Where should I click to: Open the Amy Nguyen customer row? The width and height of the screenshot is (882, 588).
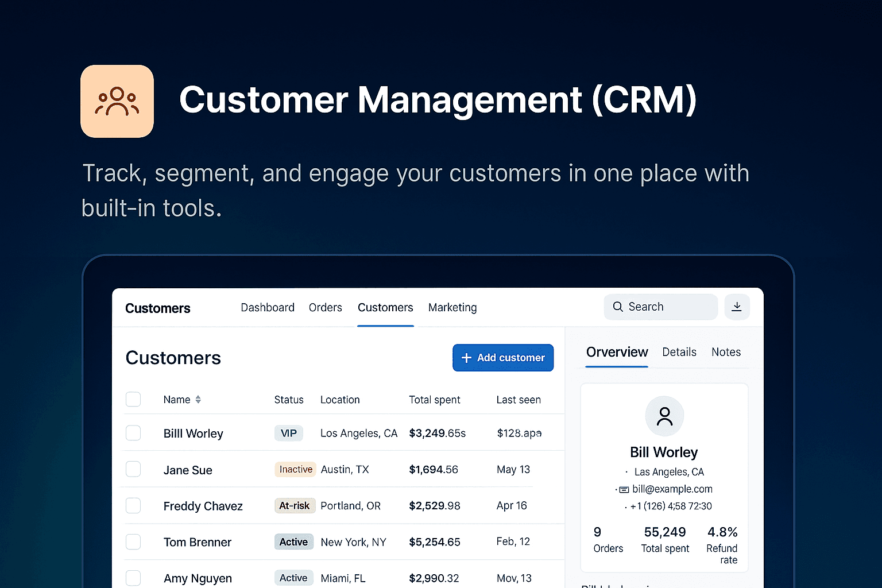click(198, 578)
